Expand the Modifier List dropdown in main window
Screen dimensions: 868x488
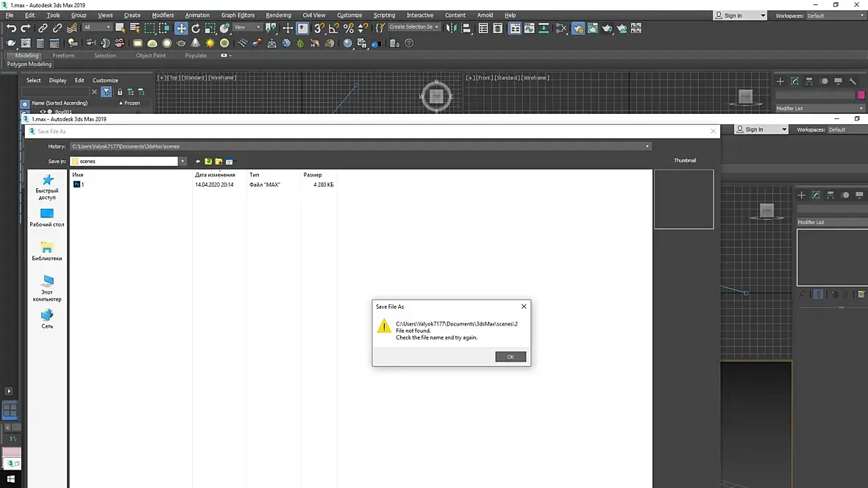click(x=820, y=109)
